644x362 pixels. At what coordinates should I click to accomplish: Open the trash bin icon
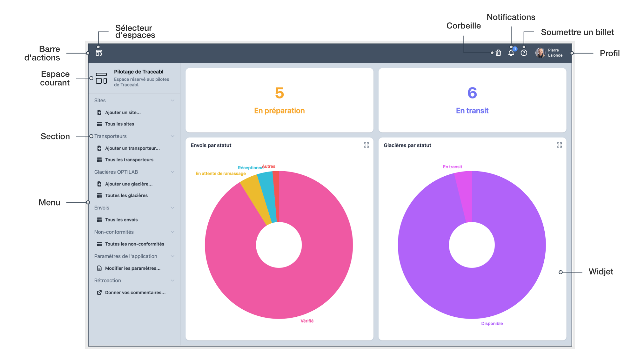click(x=498, y=53)
